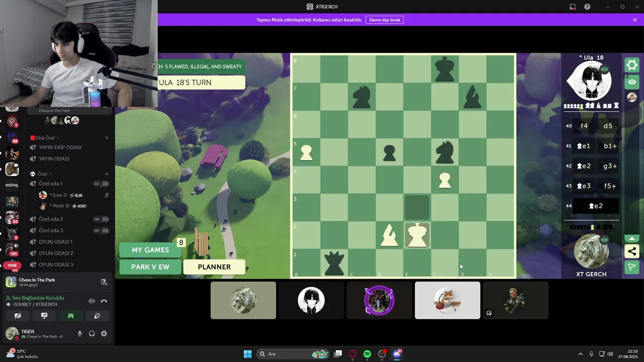This screenshot has height=362, width=644.
Task: Click the up-arrow above the share button
Action: 632,238
